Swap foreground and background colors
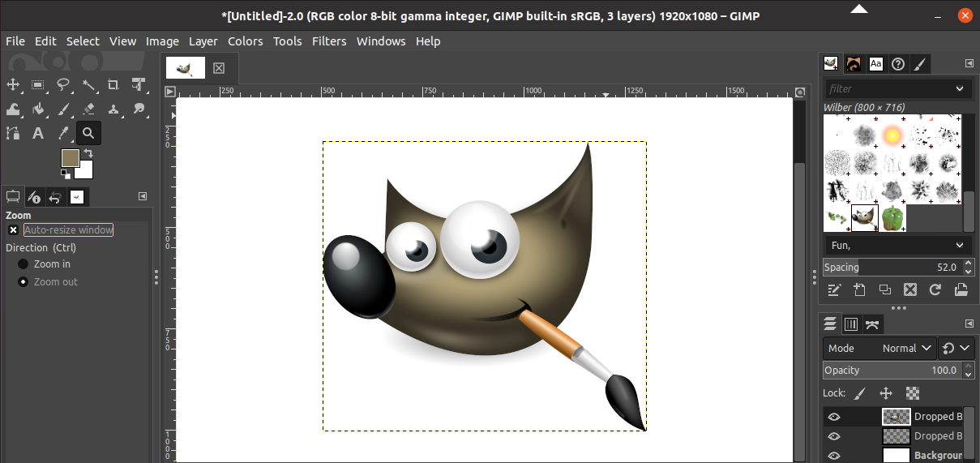Screen dimensions: 980x463 [88, 153]
